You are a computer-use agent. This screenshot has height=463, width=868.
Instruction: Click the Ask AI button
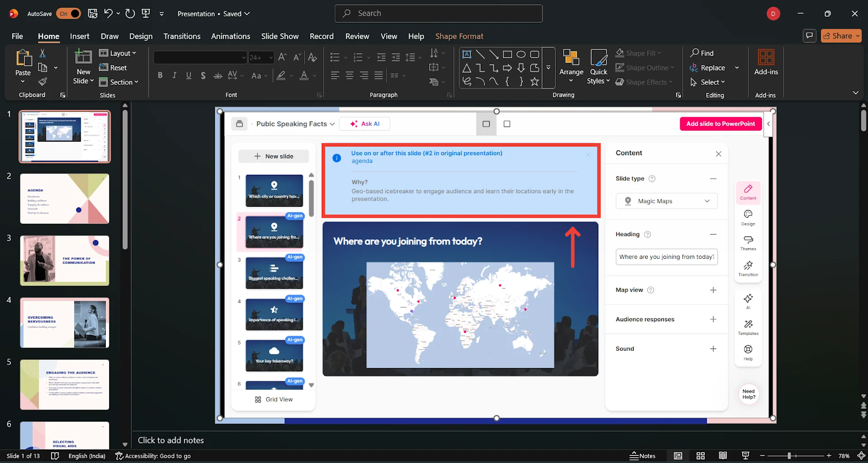[x=365, y=124]
